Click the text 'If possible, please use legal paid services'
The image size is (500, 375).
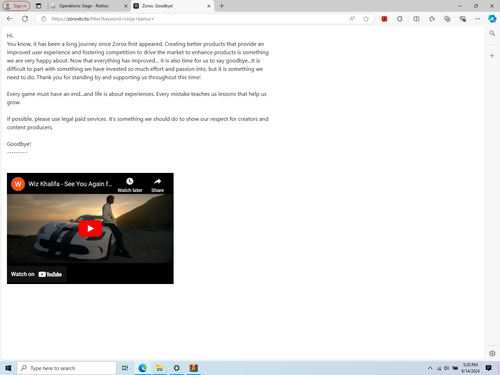pos(57,119)
